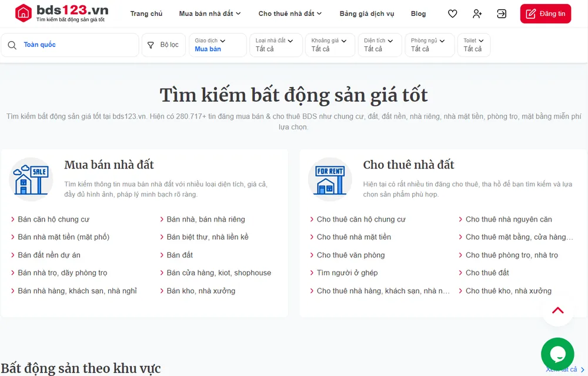
Task: Click the register user icon in the header
Action: [x=477, y=13]
